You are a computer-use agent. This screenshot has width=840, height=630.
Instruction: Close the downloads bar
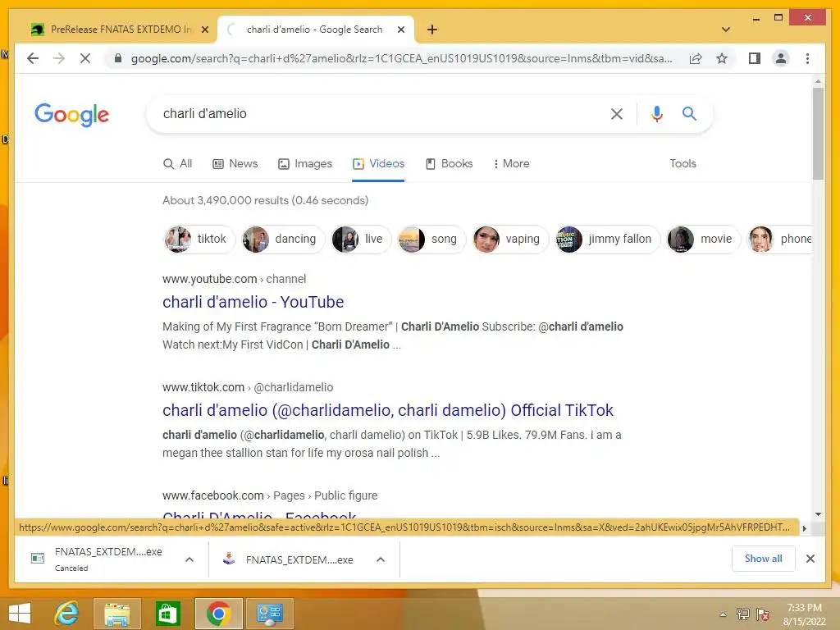point(810,559)
